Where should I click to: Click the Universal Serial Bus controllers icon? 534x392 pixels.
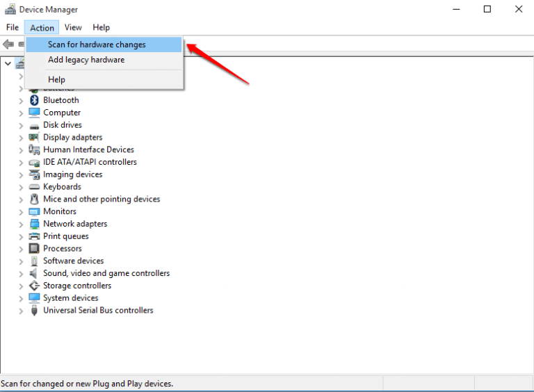pos(34,310)
